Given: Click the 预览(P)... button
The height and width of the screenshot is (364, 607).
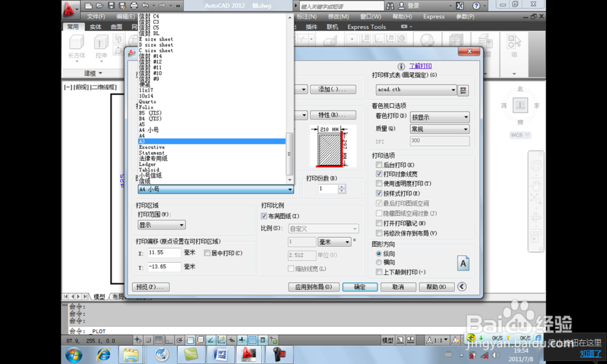Looking at the screenshot, I should pyautogui.click(x=151, y=286).
